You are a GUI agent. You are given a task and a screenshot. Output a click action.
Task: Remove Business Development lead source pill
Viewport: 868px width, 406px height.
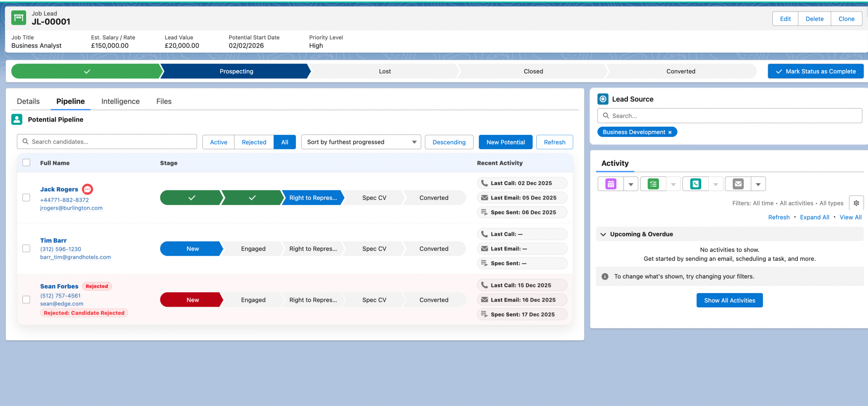tap(670, 132)
